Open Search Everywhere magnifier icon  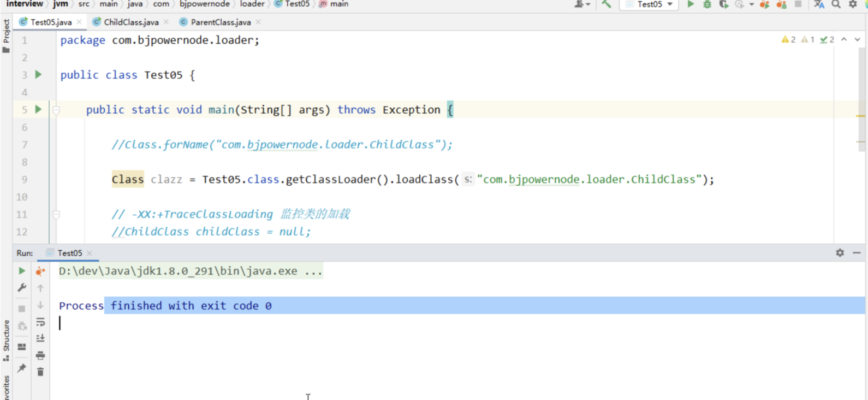pyautogui.click(x=836, y=4)
